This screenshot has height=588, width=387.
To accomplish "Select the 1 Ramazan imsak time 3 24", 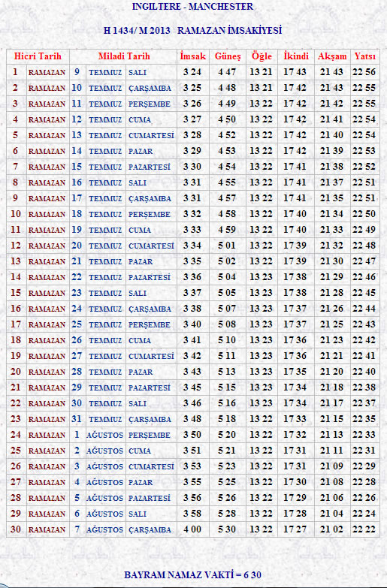I will click(192, 72).
